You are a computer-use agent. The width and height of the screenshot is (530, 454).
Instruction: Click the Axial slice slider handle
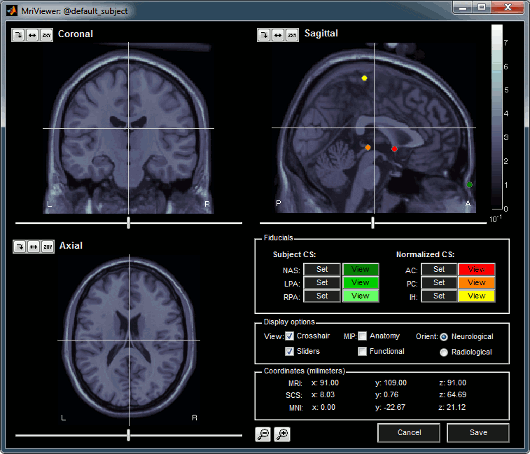(128, 435)
